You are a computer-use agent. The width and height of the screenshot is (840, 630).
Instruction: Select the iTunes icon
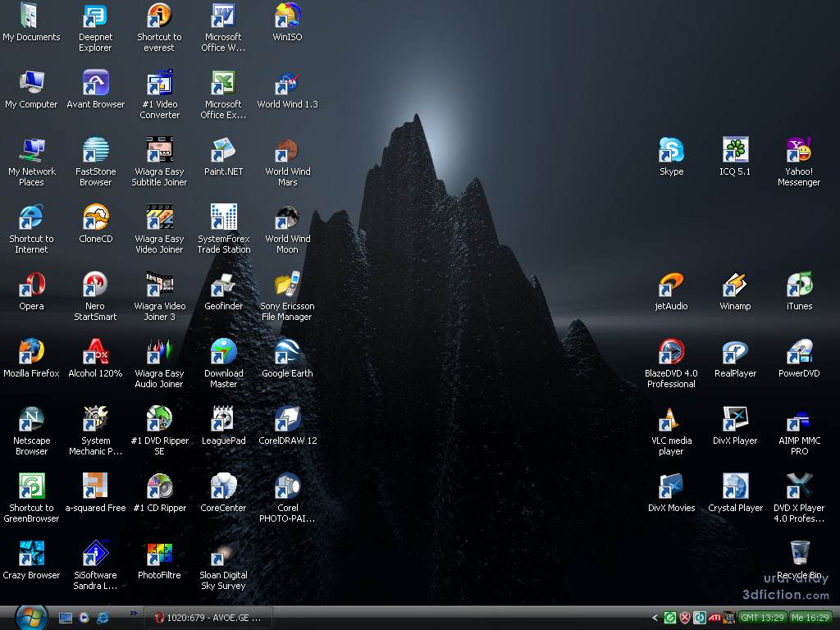tap(799, 285)
